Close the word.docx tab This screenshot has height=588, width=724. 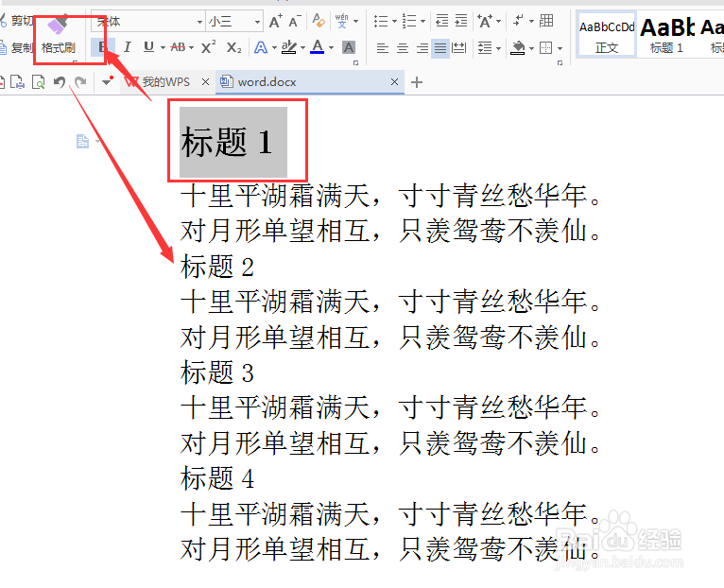coord(394,82)
